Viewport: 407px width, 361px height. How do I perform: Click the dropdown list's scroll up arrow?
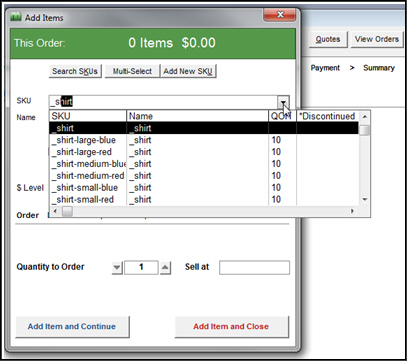click(x=365, y=117)
